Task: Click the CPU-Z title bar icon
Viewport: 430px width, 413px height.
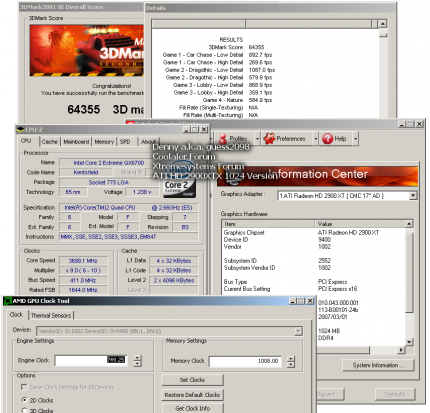Action: (x=21, y=129)
